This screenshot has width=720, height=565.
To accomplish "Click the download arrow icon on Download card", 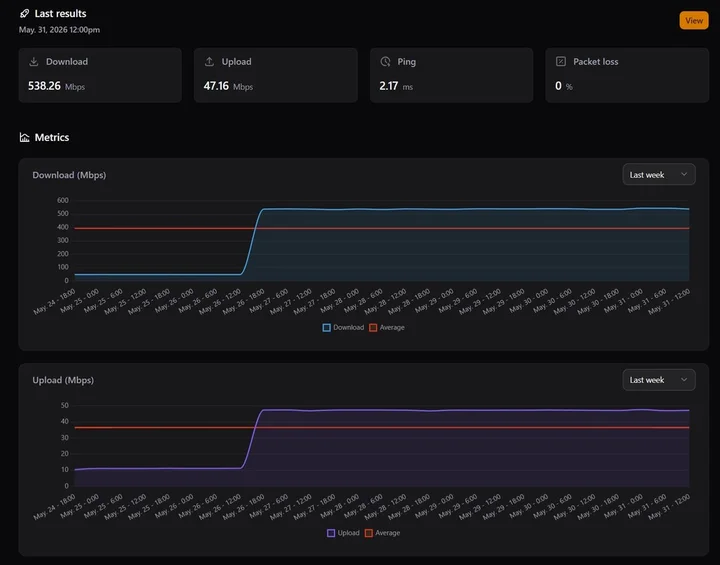I will point(34,62).
